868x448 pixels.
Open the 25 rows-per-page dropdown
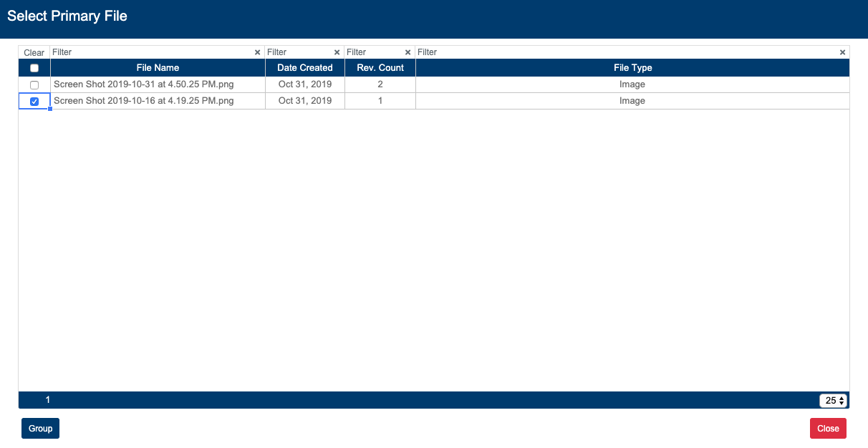834,401
